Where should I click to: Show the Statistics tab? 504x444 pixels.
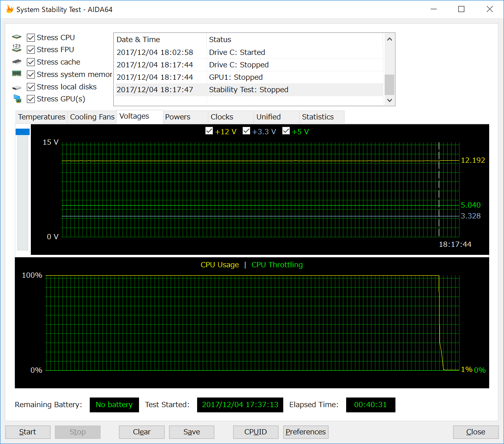[x=318, y=117]
